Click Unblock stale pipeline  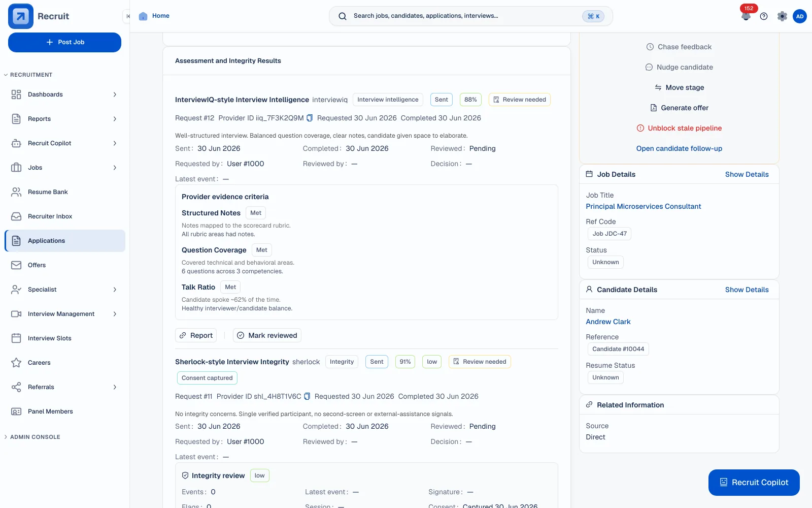pos(679,128)
